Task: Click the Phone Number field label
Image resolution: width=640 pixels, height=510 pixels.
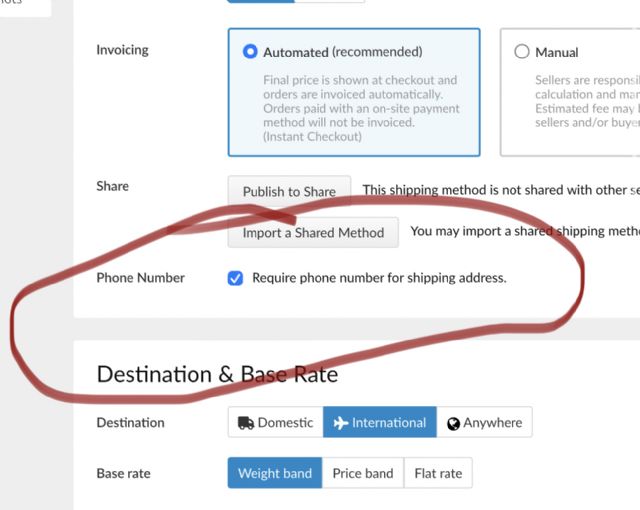Action: 140,278
